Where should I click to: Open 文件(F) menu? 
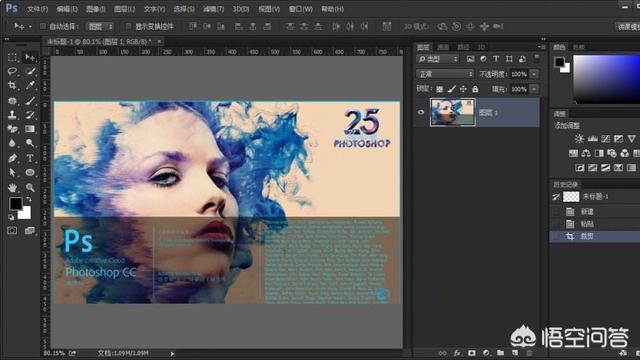(37, 9)
